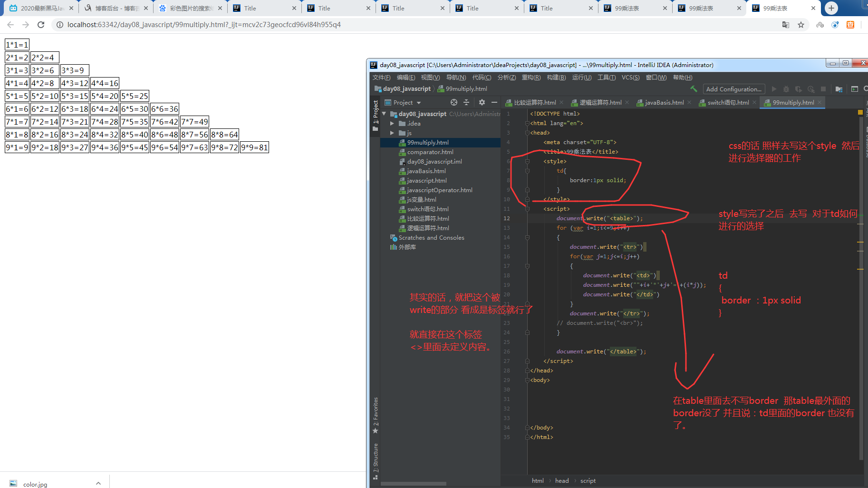
Task: Open the 帮助(H) menu
Action: [683, 78]
